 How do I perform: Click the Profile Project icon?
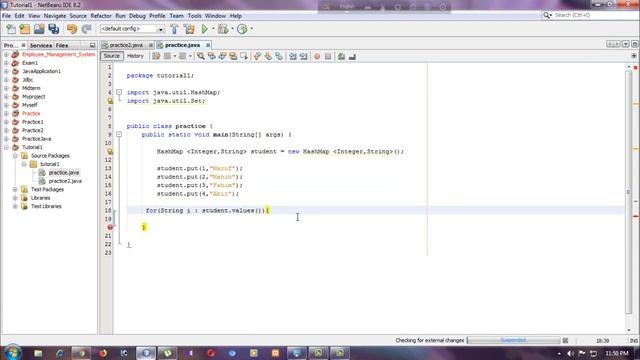click(x=242, y=29)
